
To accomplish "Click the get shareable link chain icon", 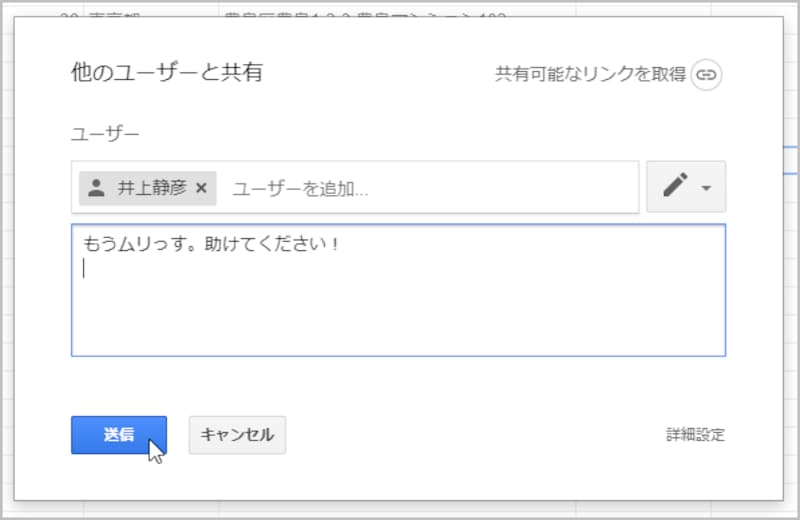I will coord(706,75).
